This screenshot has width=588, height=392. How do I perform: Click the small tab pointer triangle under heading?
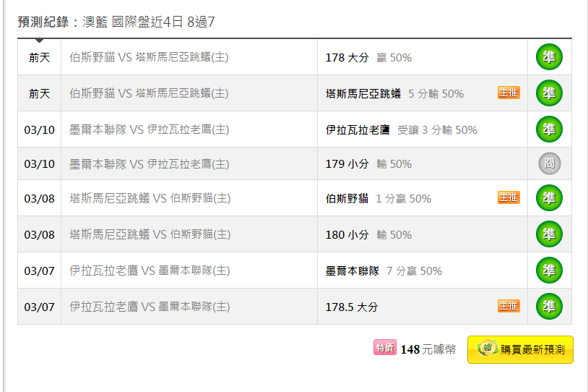39,41
